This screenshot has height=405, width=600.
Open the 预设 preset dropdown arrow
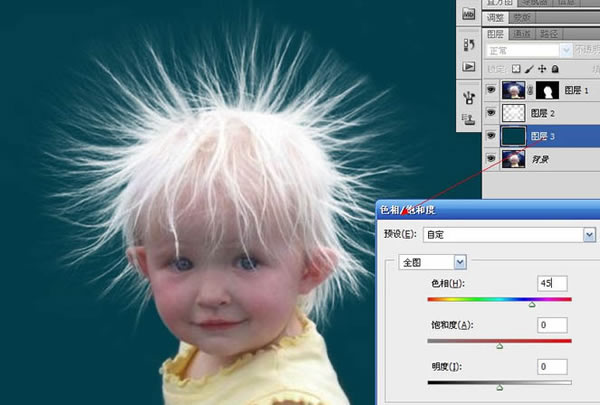(x=589, y=235)
